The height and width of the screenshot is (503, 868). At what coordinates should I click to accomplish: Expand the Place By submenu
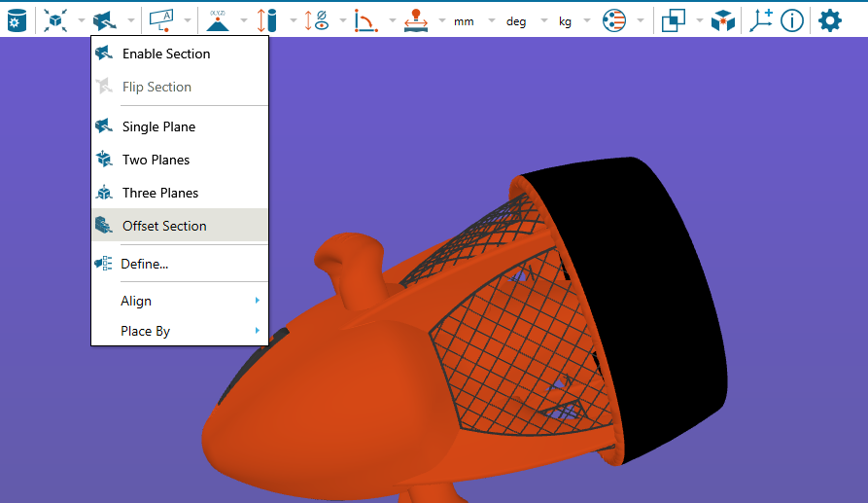tap(180, 331)
